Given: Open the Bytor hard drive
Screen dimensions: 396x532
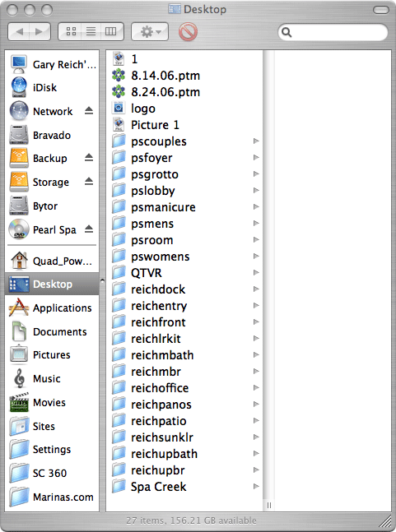Looking at the screenshot, I should [53, 206].
